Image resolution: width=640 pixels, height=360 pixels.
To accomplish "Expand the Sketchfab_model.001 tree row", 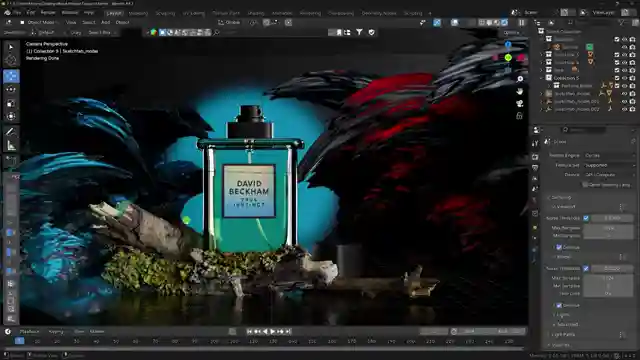I will tap(542, 102).
